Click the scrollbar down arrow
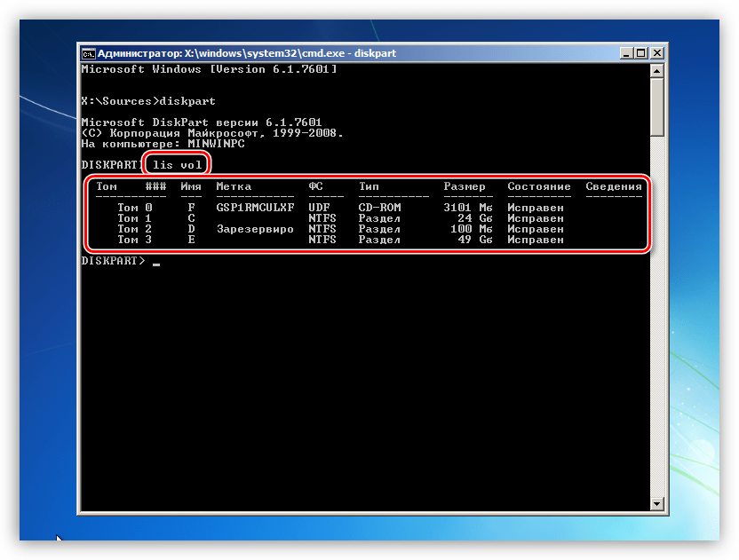Image resolution: width=739 pixels, height=560 pixels. (657, 504)
